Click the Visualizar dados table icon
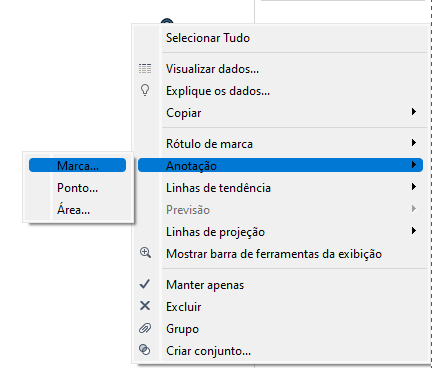This screenshot has height=368, width=433. pos(145,69)
